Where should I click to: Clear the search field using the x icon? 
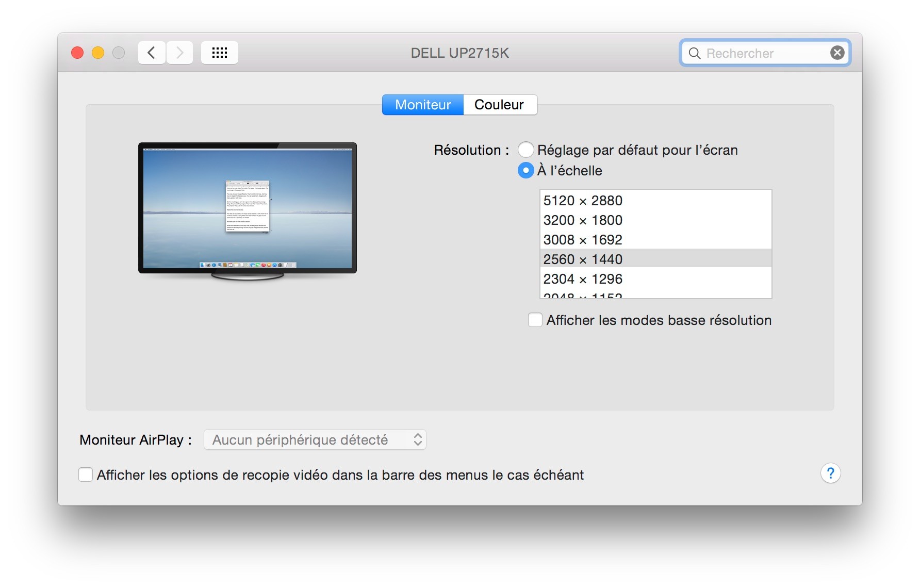(836, 52)
